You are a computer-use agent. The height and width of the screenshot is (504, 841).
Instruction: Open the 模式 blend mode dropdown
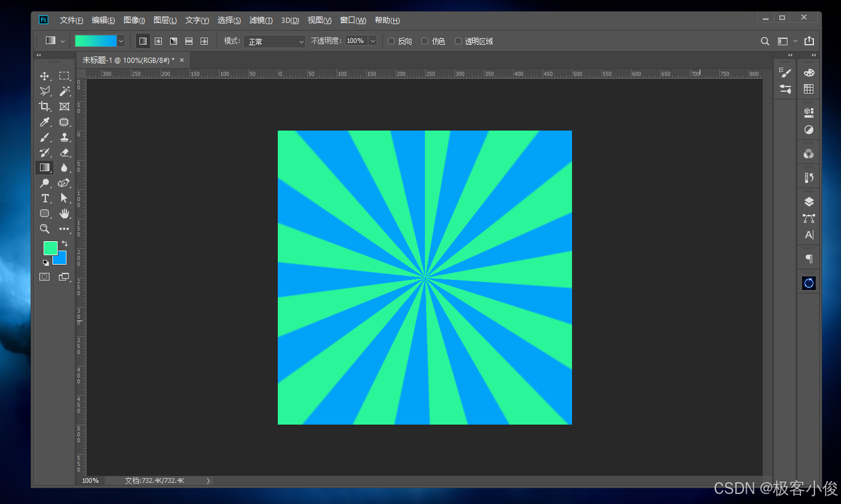click(x=274, y=41)
